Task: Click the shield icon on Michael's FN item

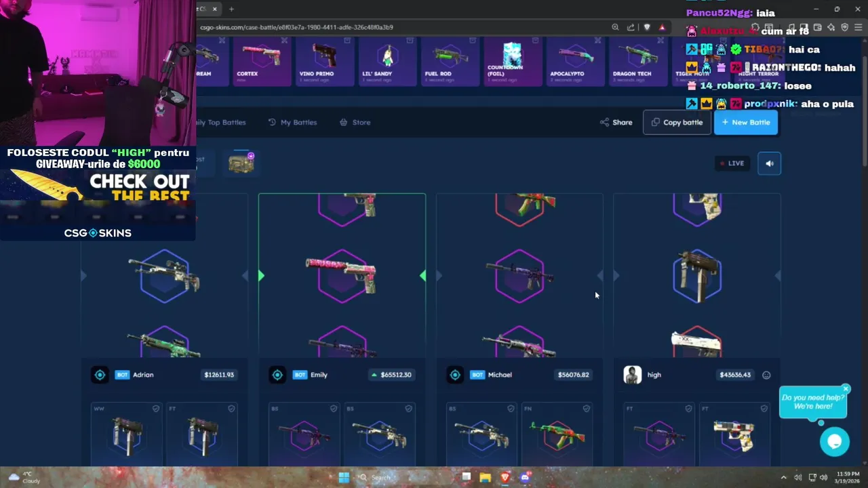Action: pos(587,409)
